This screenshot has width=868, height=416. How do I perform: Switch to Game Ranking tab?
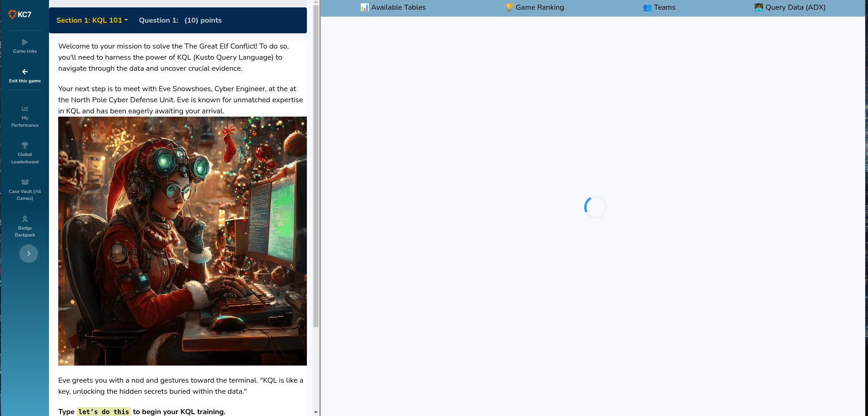coord(534,7)
